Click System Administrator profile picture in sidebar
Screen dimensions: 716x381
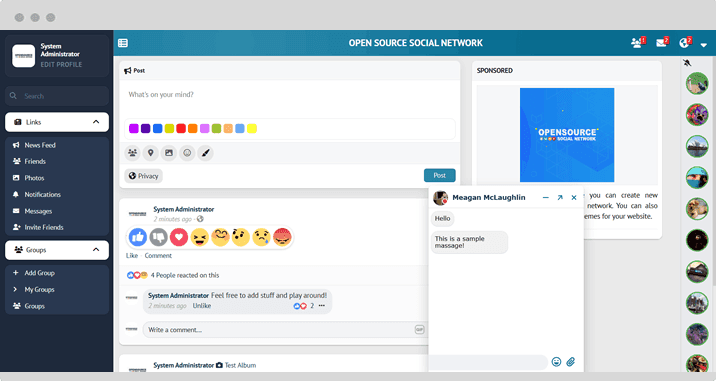coord(23,56)
